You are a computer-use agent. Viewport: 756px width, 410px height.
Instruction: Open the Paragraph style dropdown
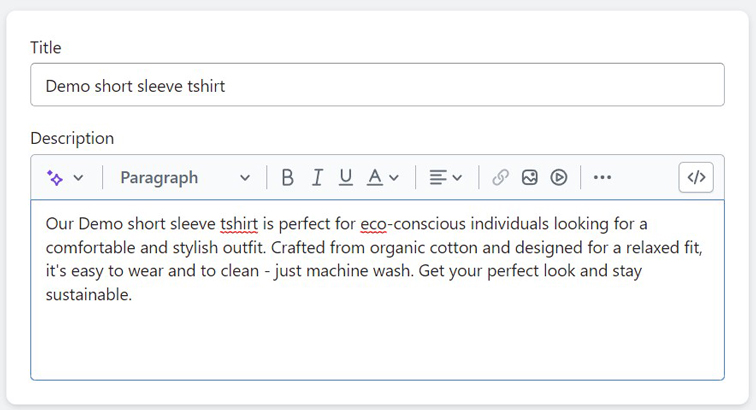click(185, 178)
